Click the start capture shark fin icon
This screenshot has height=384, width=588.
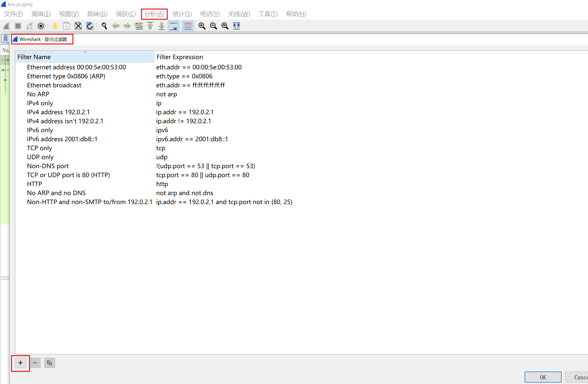point(6,26)
